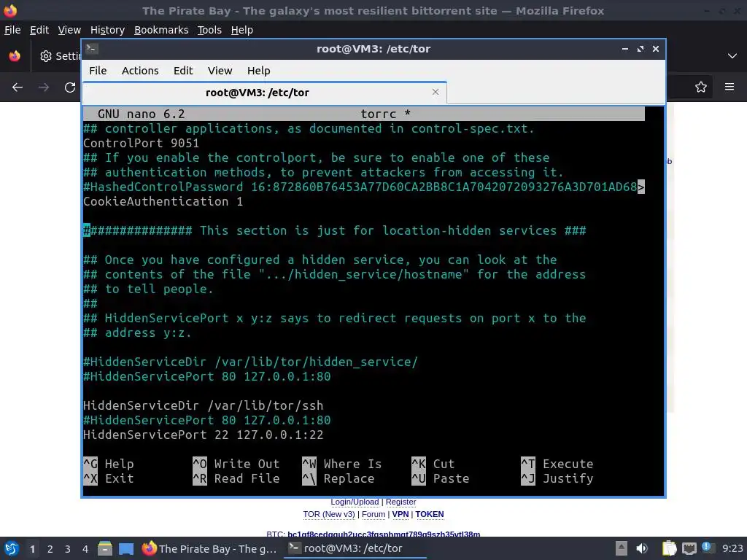Click the Firefox View icon in tab bar
The image size is (747, 560).
point(15,55)
